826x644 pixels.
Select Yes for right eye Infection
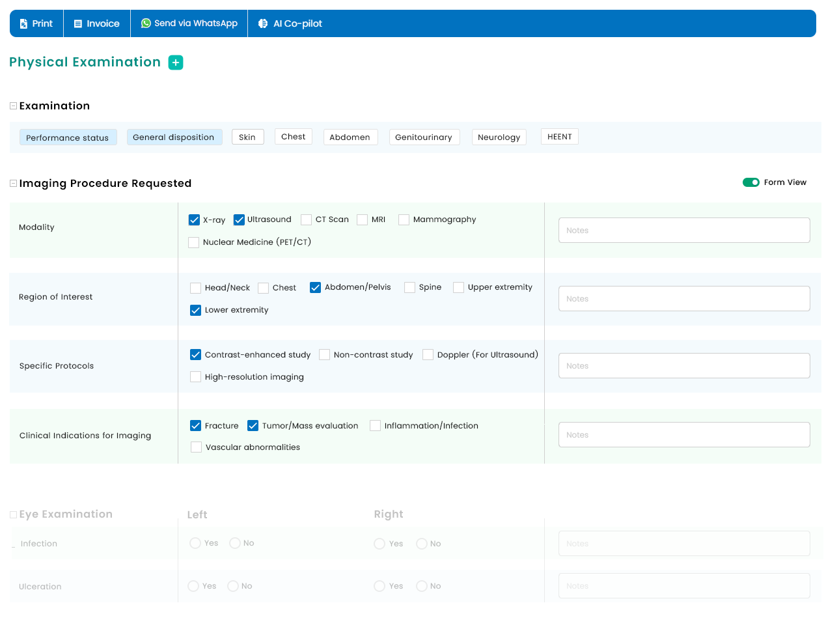pos(379,544)
